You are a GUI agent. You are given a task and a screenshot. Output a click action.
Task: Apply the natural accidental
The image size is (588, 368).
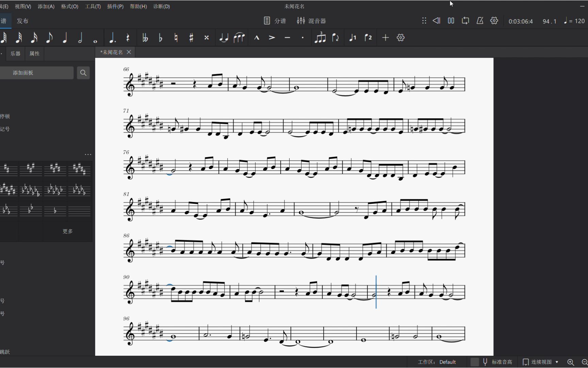176,38
